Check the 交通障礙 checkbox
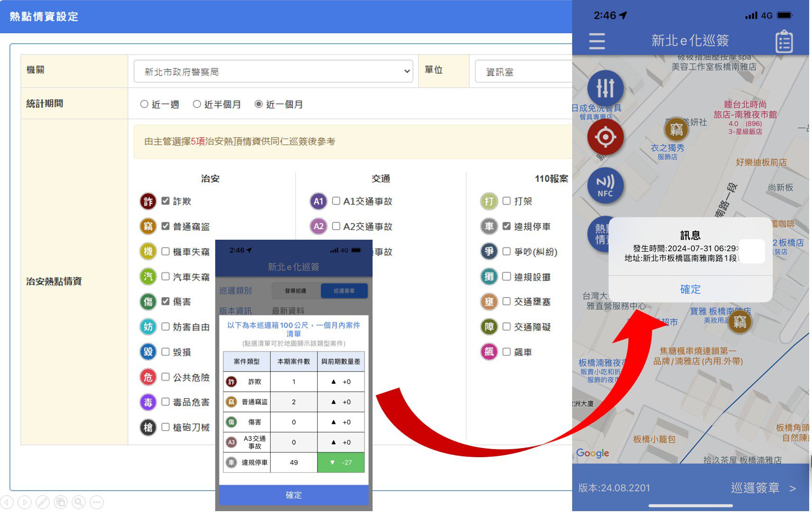Viewport: 812px width, 514px height. click(507, 326)
